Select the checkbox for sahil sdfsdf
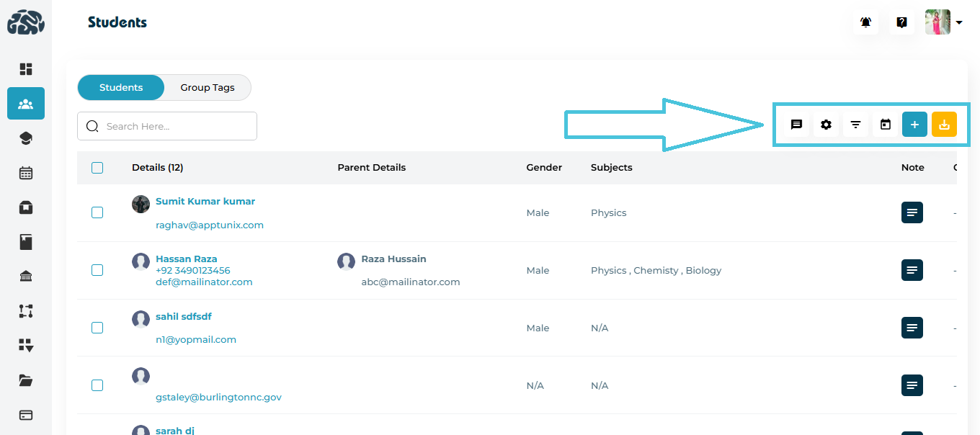The height and width of the screenshot is (435, 980). point(97,328)
